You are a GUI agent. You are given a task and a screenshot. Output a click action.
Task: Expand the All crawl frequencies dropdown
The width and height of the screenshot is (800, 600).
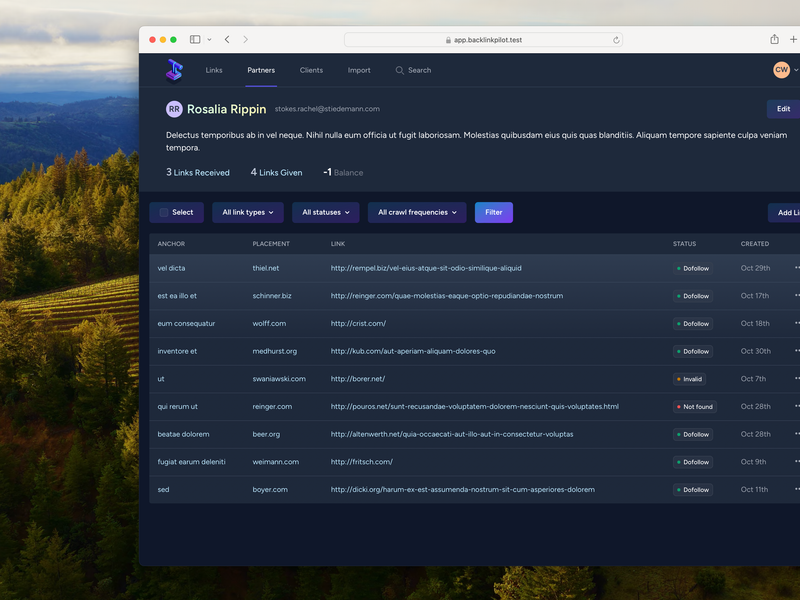tap(416, 212)
